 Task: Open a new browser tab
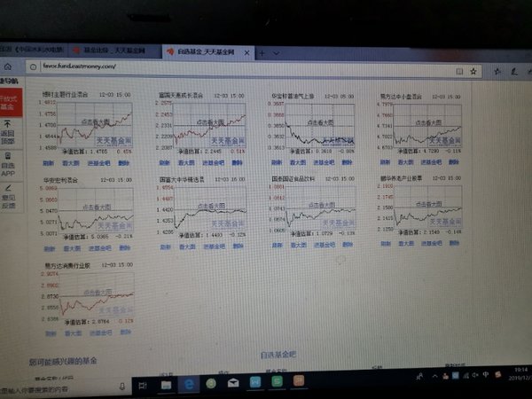[262, 53]
